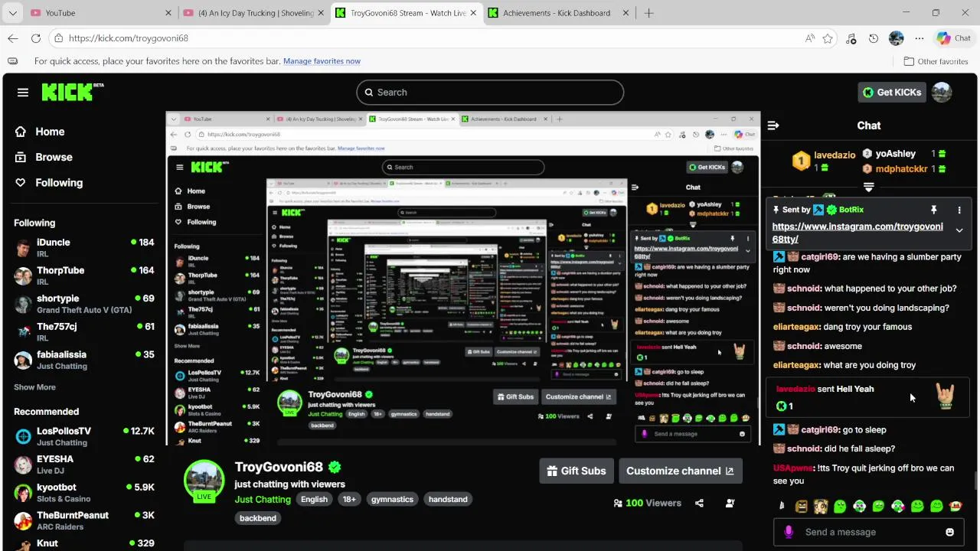Viewport: 980px width, 551px height.
Task: View site information lock icon
Action: tap(59, 38)
